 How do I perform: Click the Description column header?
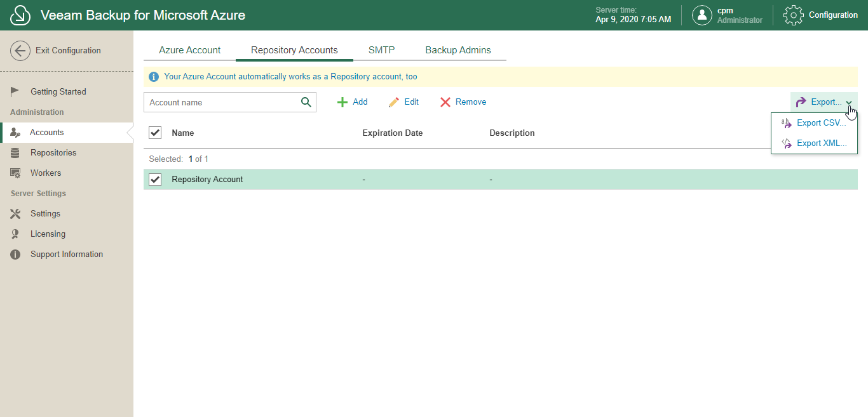(512, 133)
